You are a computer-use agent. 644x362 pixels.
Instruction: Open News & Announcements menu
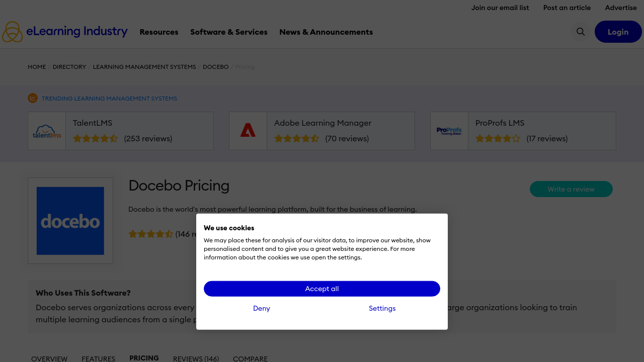(x=326, y=32)
